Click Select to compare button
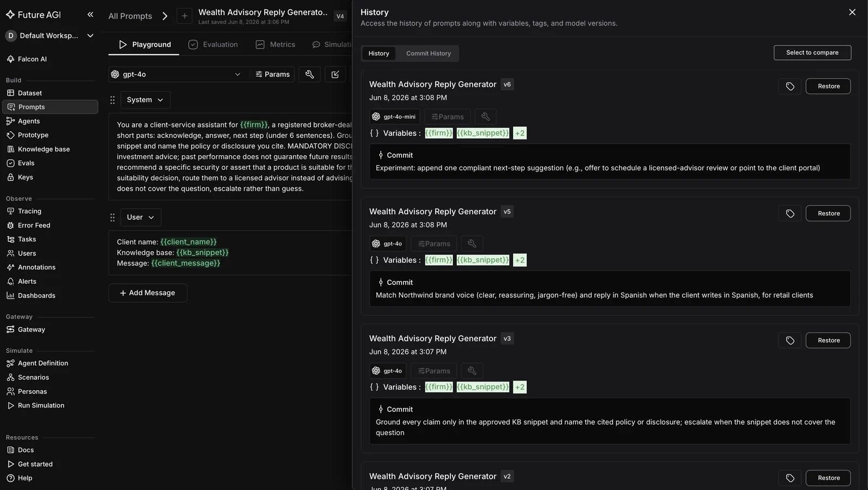 [x=812, y=53]
